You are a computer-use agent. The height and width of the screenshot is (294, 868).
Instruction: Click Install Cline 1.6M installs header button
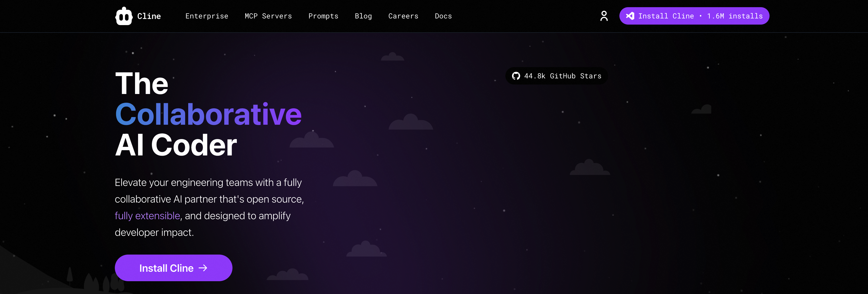point(694,16)
